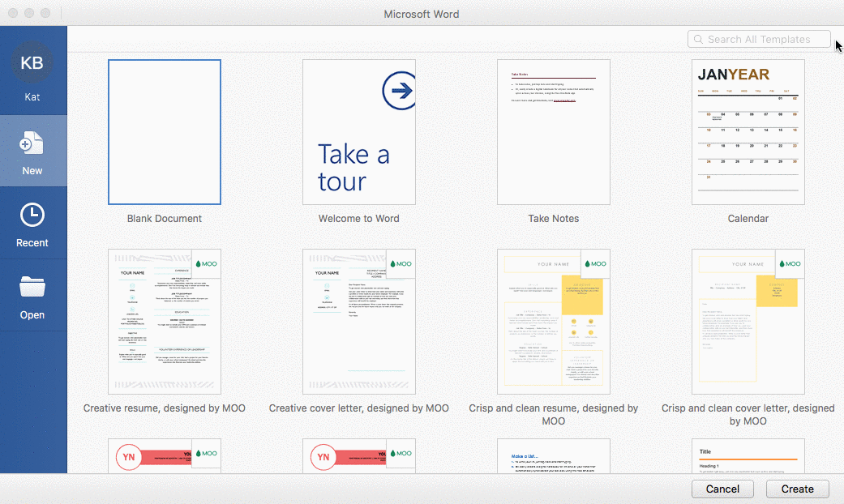The height and width of the screenshot is (504, 844).
Task: Select the Blank Document template
Action: [164, 131]
